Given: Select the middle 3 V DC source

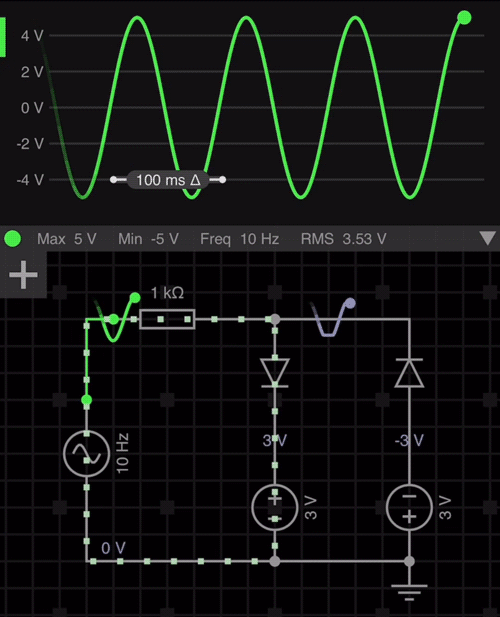Looking at the screenshot, I should tap(275, 508).
